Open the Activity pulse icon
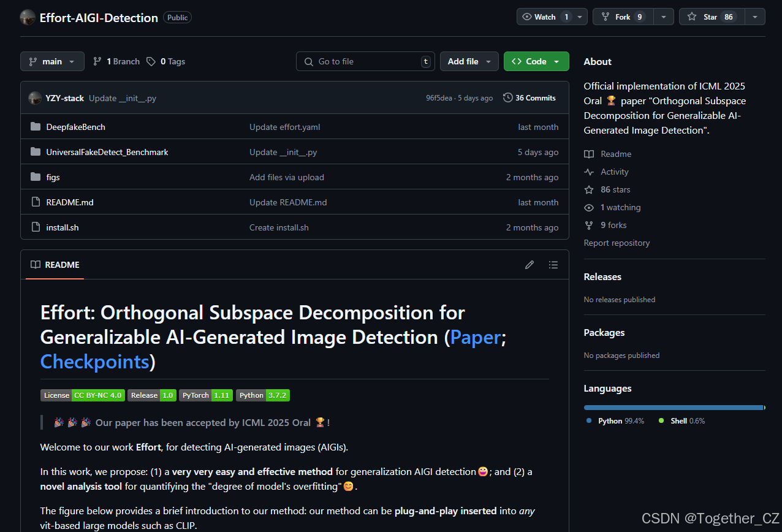Screen dimensions: 782x532 pos(589,172)
